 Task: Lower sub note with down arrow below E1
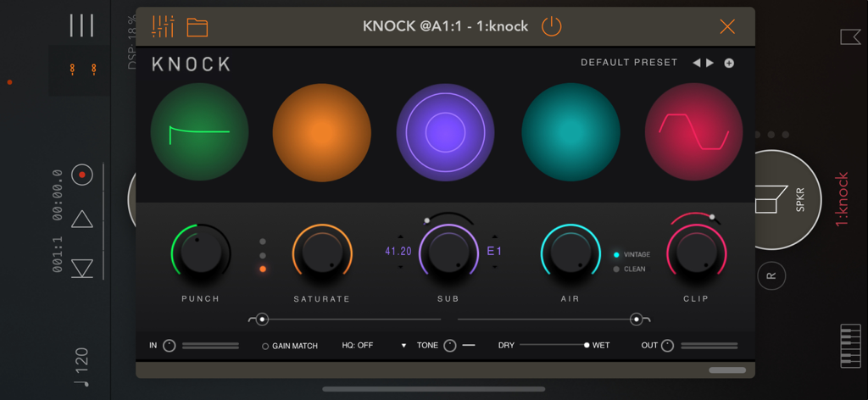[495, 267]
